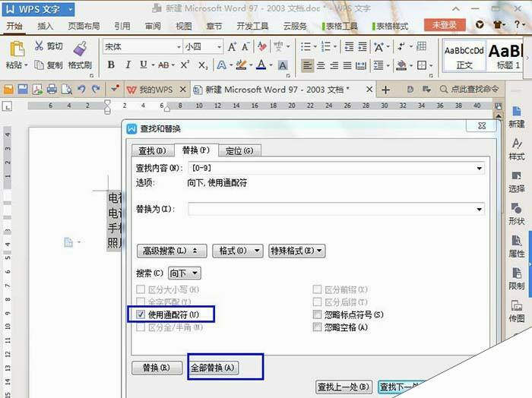Toggle the full/half width checkbox
This screenshot has height=398, width=532.
pyautogui.click(x=141, y=327)
